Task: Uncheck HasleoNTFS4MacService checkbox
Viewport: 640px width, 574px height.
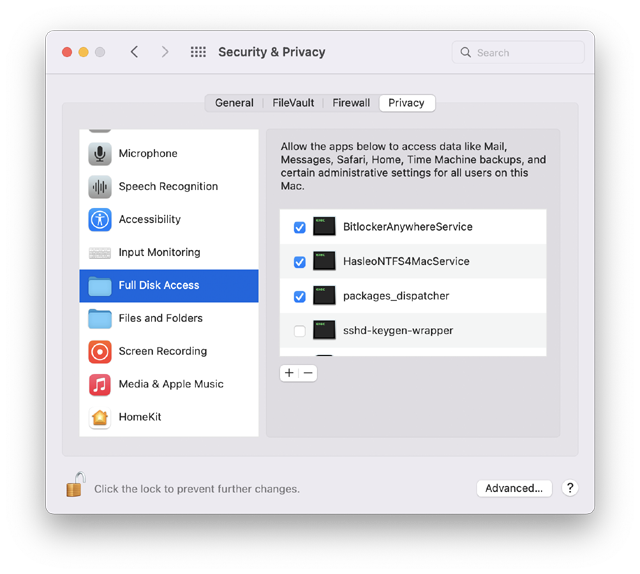Action: 300,262
